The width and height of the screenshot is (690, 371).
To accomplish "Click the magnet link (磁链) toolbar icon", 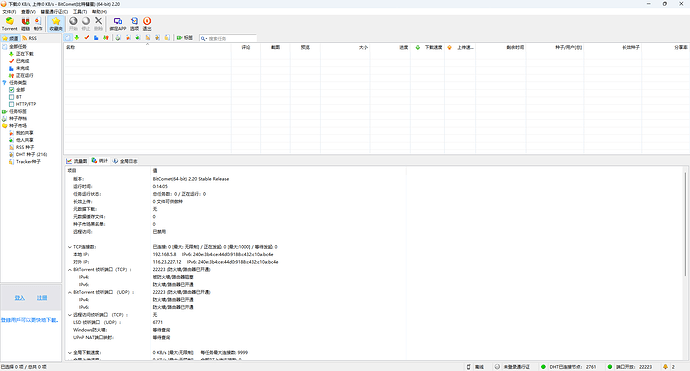I will 26,24.
